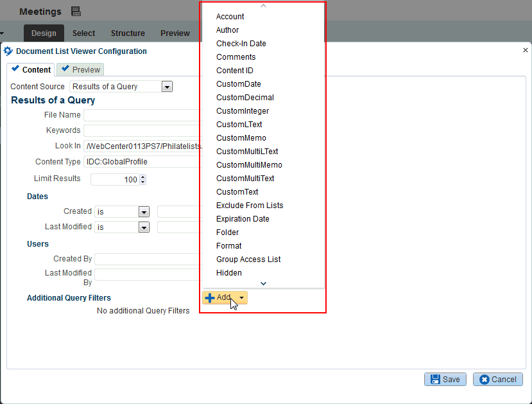Open the Preview tab in dialog
532x404 pixels.
point(80,69)
